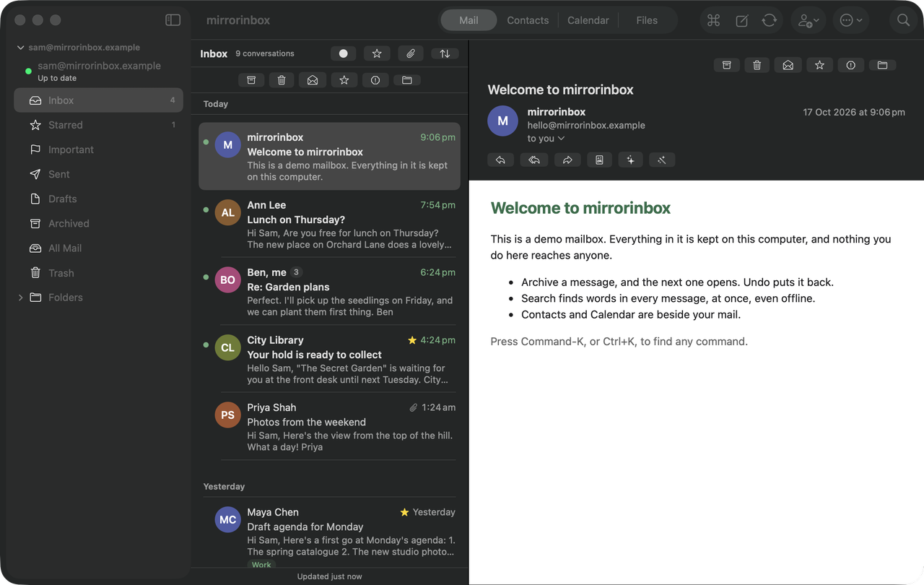
Task: Open the add-account person dropdown
Action: click(x=808, y=20)
